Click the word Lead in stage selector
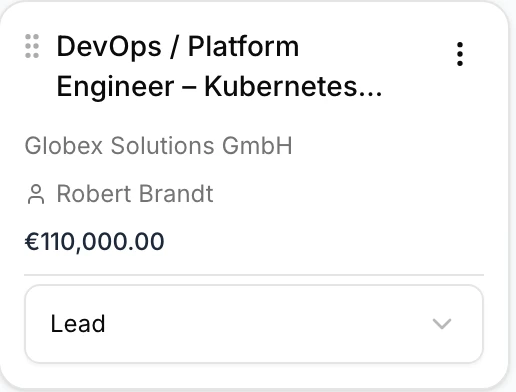516x392 pixels. [78, 324]
